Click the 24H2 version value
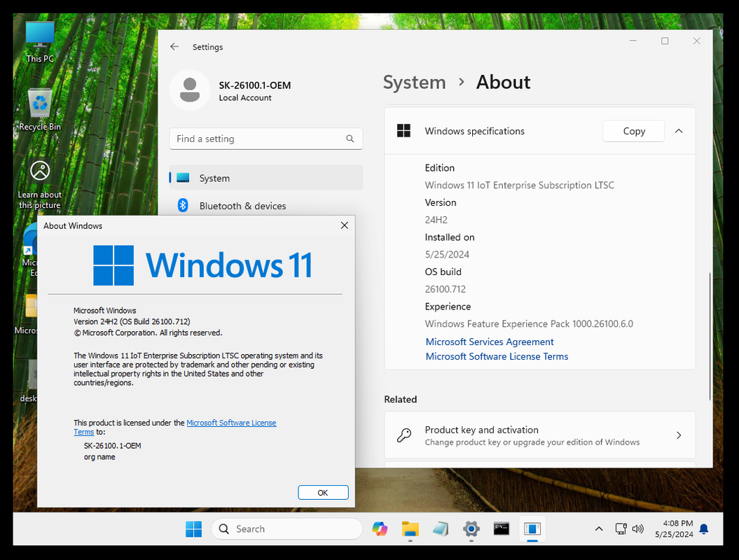The height and width of the screenshot is (560, 739). tap(436, 220)
